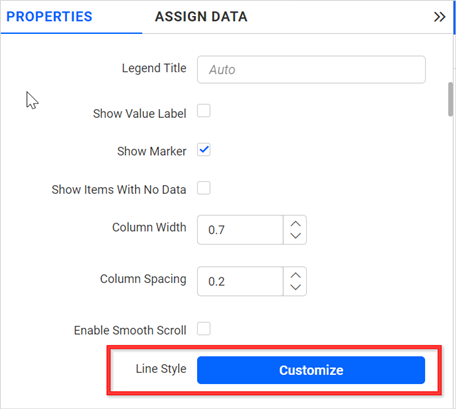Click the Line Style label

(161, 369)
